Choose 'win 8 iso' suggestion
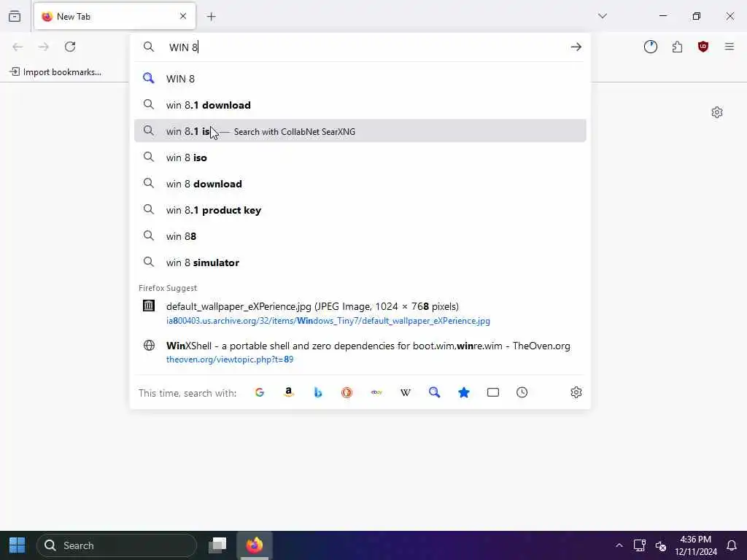 coord(360,157)
